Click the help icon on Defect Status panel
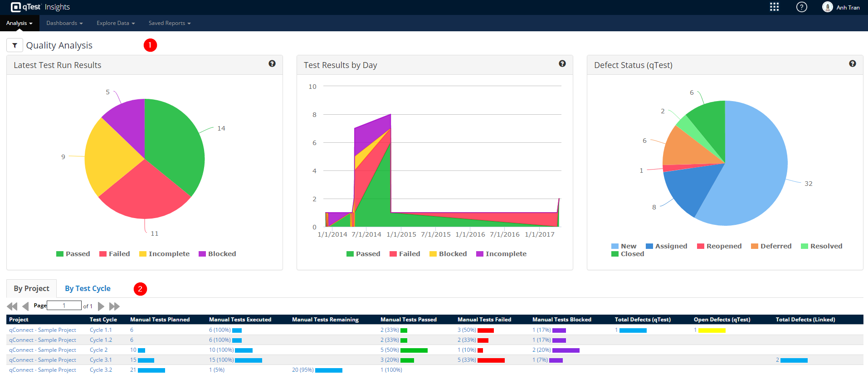This screenshot has height=379, width=868. tap(853, 64)
